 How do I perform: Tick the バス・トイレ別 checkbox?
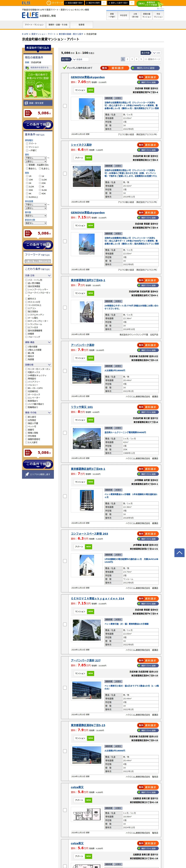click(26, 280)
